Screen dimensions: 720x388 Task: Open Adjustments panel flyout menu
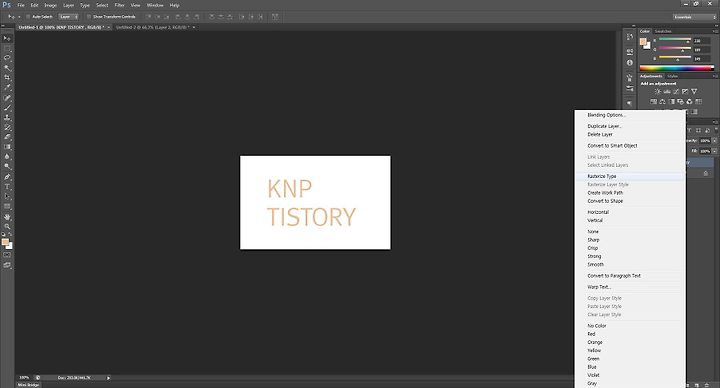tap(714, 76)
